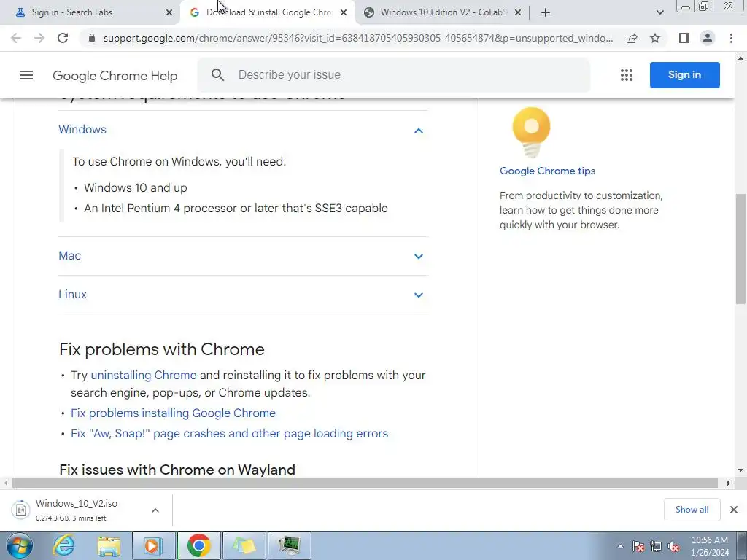The height and width of the screenshot is (560, 747).
Task: Click the padlock site info icon
Action: (92, 38)
